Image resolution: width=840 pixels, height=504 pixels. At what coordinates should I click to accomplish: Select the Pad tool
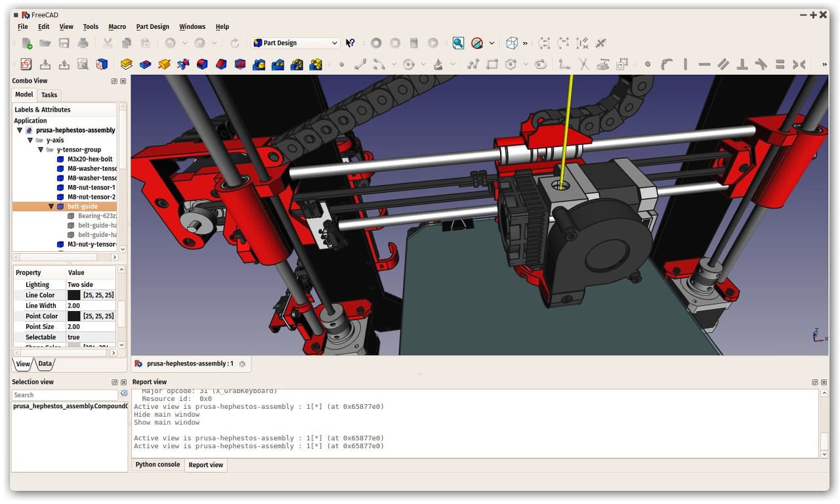(x=127, y=64)
